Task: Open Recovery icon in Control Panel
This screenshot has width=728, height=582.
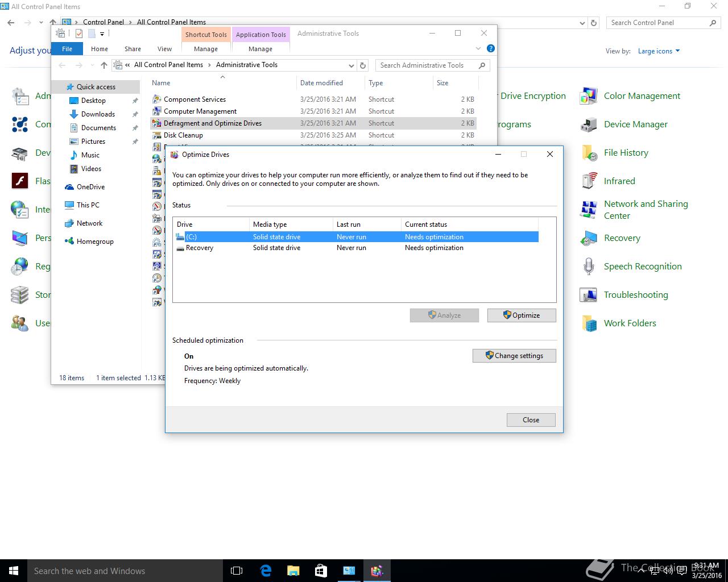Action: pyautogui.click(x=589, y=238)
